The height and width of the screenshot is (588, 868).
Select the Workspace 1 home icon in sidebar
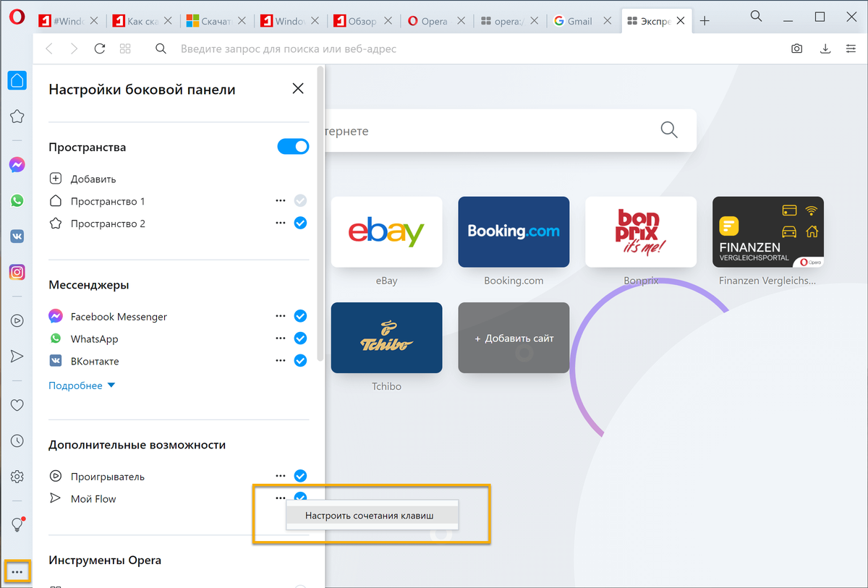(17, 80)
